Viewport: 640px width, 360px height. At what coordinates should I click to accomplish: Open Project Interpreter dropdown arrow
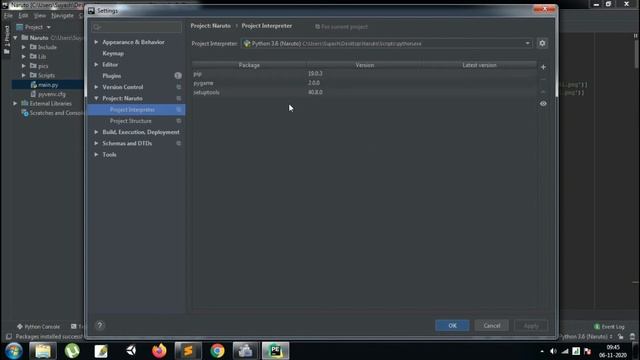[x=527, y=43]
